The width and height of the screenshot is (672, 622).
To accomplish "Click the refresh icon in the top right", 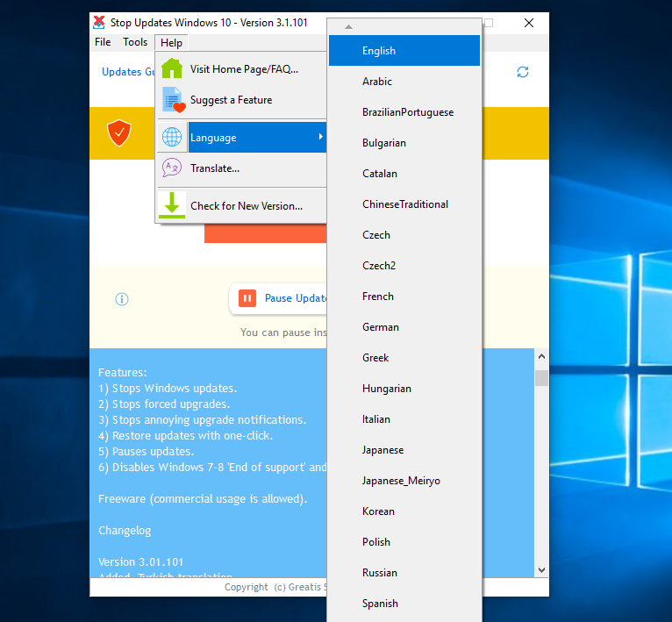I will (x=523, y=72).
